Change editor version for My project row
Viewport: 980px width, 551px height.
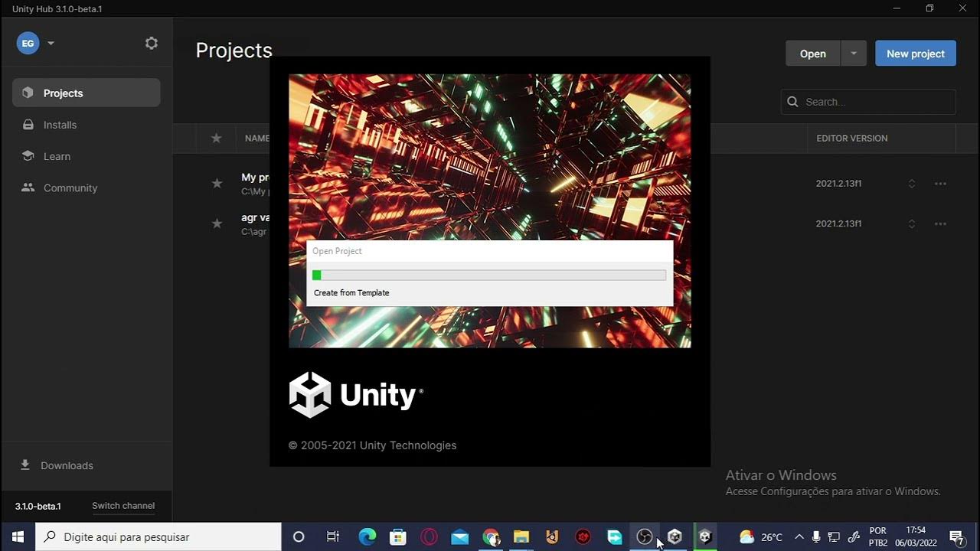(912, 184)
